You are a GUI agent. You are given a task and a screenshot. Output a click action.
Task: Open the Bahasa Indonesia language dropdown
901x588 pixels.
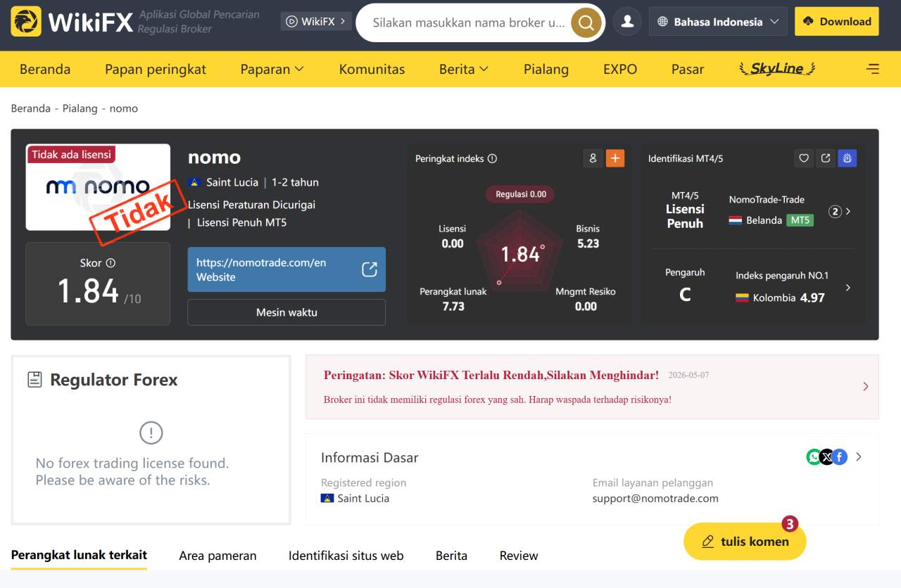pyautogui.click(x=718, y=22)
